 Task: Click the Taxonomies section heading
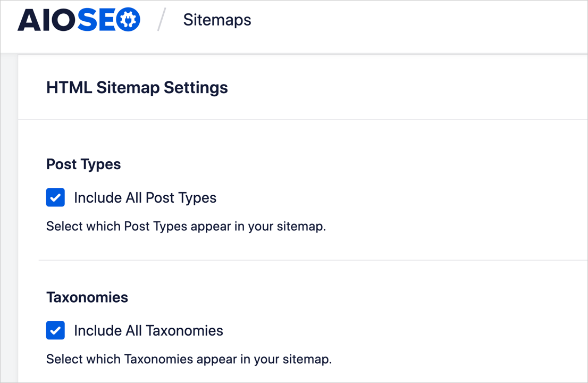[x=87, y=297]
